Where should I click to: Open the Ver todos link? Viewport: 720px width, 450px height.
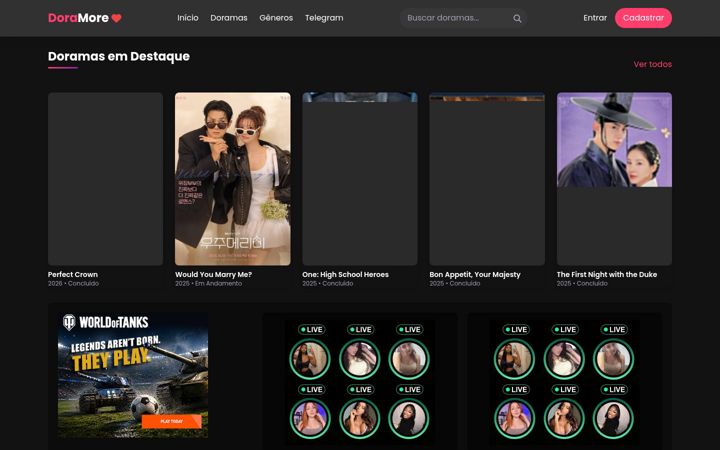coord(652,64)
